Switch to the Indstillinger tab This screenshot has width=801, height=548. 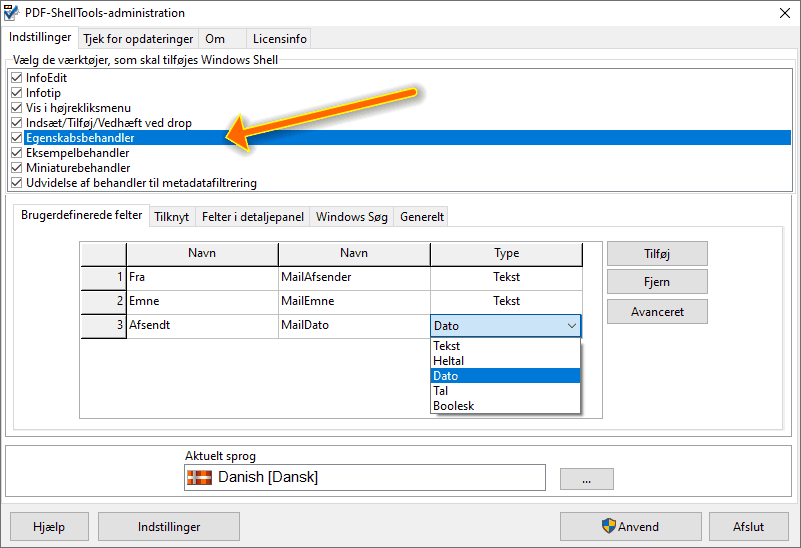[40, 37]
